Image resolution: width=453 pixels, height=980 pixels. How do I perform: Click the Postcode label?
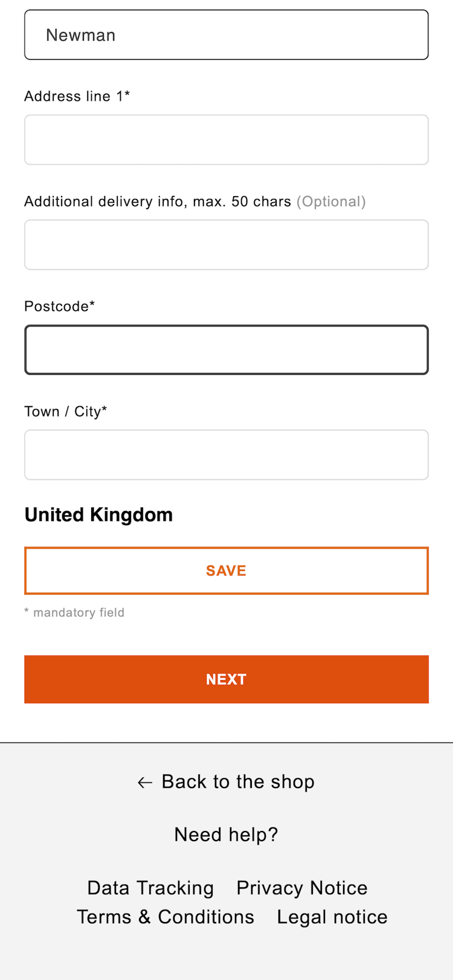[x=59, y=307]
